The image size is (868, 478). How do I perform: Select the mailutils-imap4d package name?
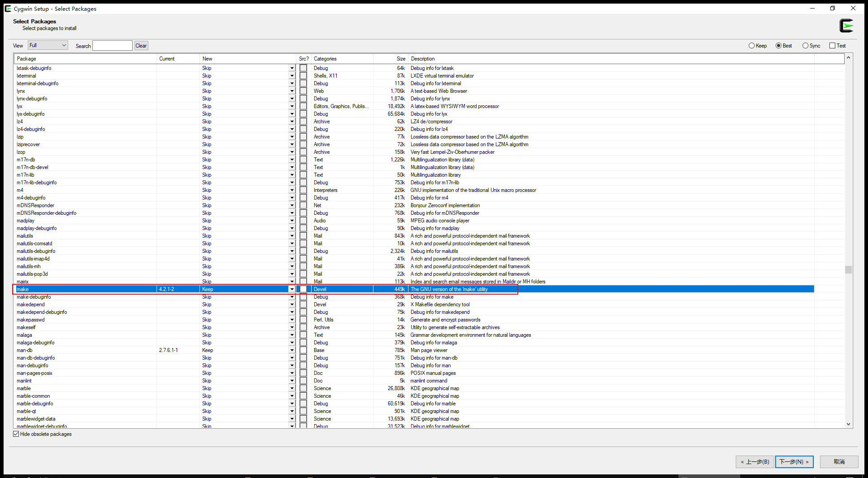pos(33,259)
